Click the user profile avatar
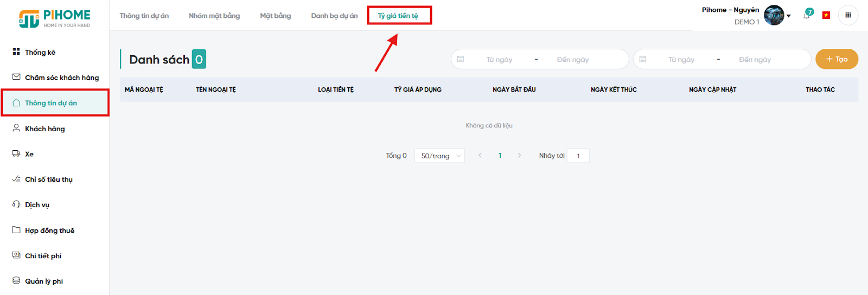The image size is (868, 295). click(774, 15)
